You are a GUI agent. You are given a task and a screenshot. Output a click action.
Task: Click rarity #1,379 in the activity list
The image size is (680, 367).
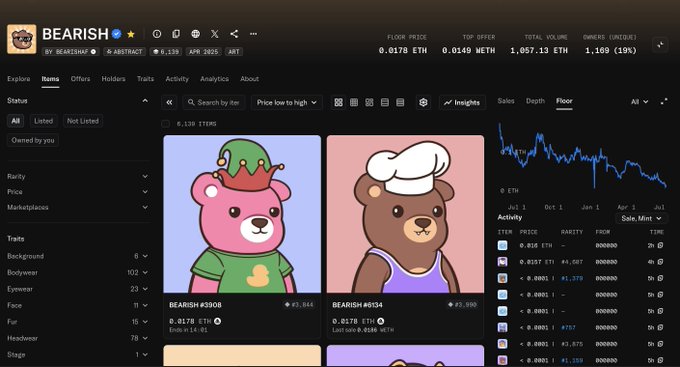tap(572, 279)
